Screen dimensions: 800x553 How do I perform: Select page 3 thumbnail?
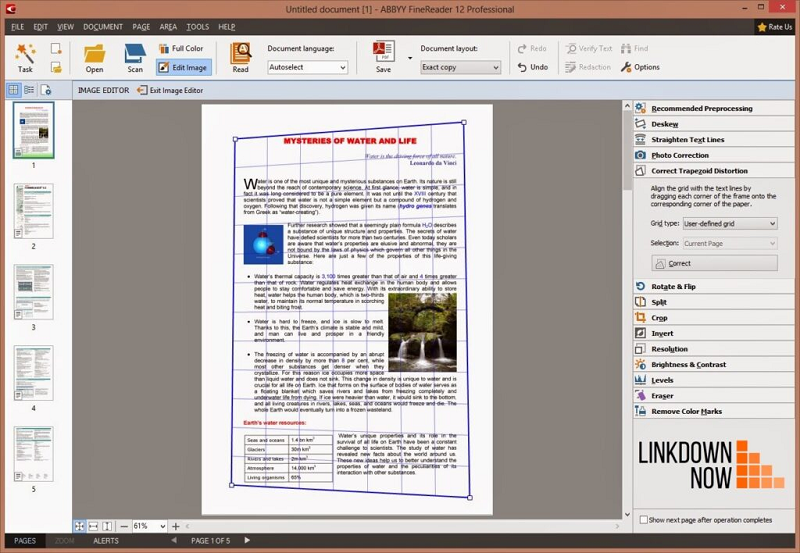pyautogui.click(x=33, y=292)
